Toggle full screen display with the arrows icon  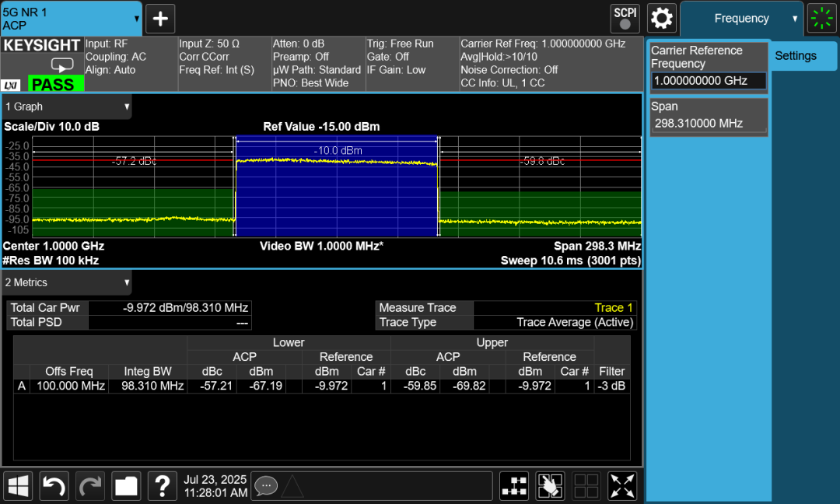point(622,486)
